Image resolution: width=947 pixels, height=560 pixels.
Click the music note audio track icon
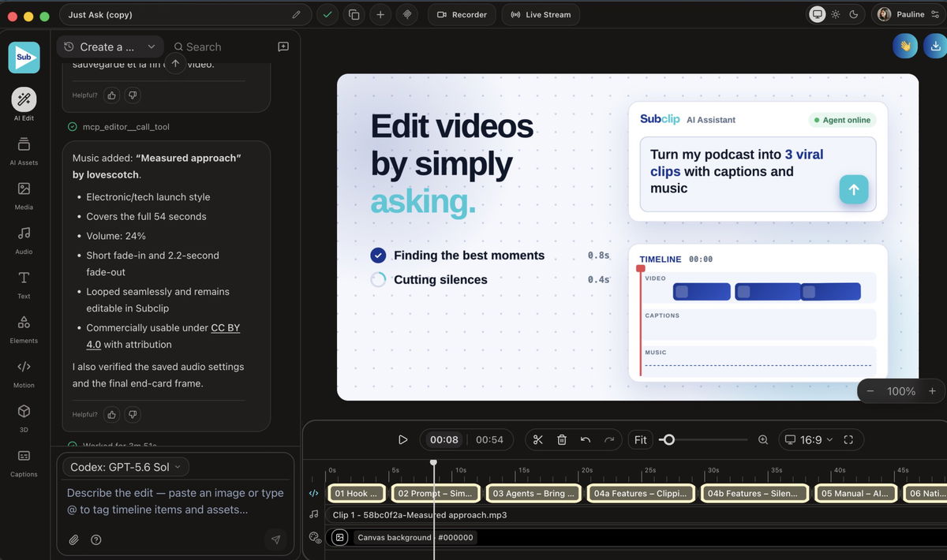[314, 514]
